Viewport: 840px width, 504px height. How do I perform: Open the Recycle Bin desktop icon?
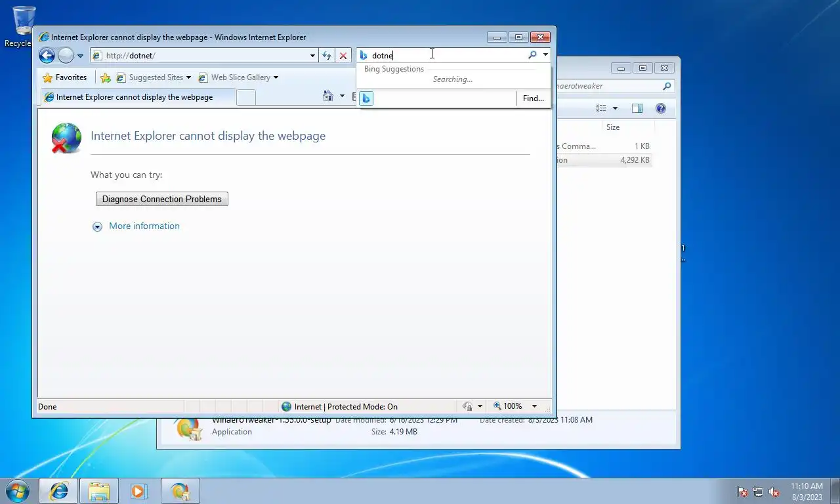23,27
